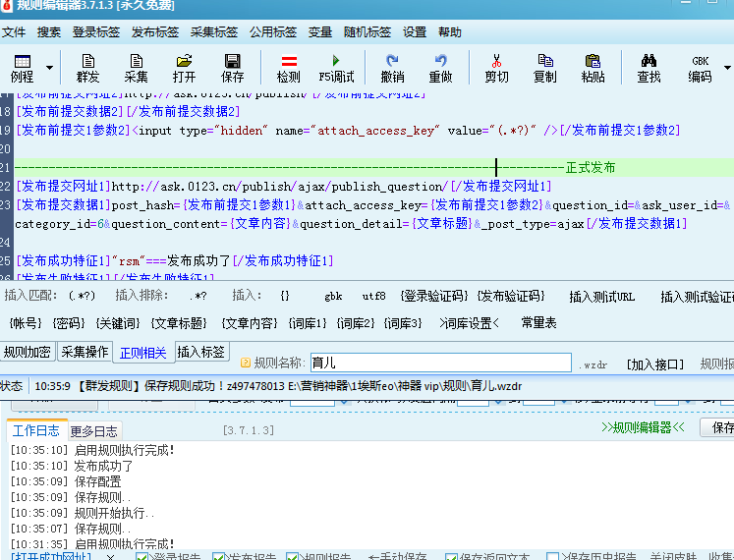Toggle the 登录报告 checkbox

(142, 556)
